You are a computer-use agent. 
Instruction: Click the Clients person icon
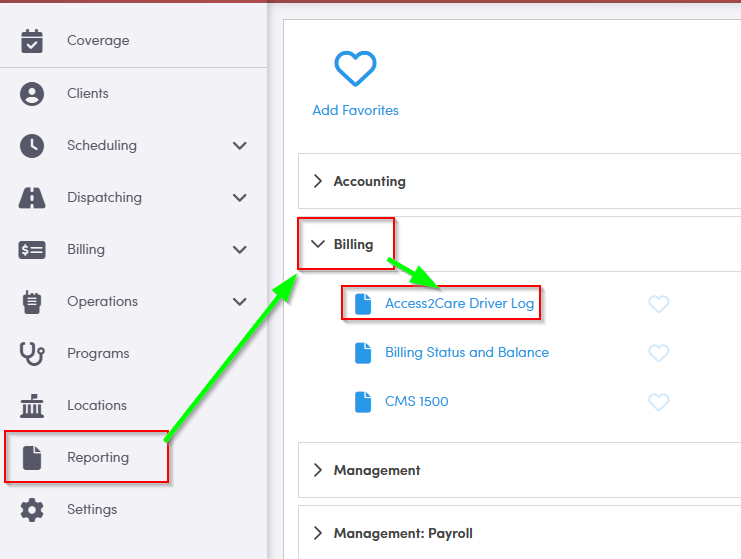[x=32, y=94]
